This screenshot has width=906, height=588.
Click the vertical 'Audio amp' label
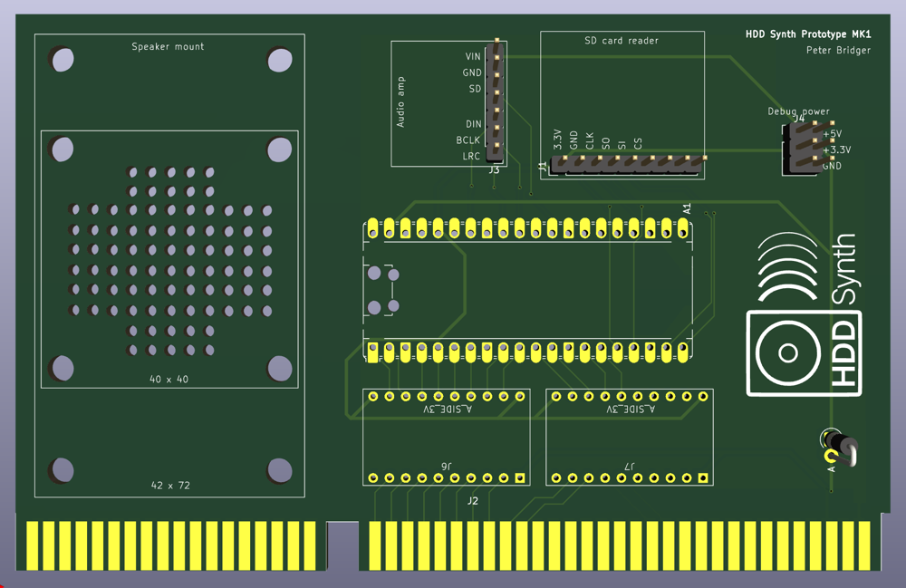click(x=401, y=101)
